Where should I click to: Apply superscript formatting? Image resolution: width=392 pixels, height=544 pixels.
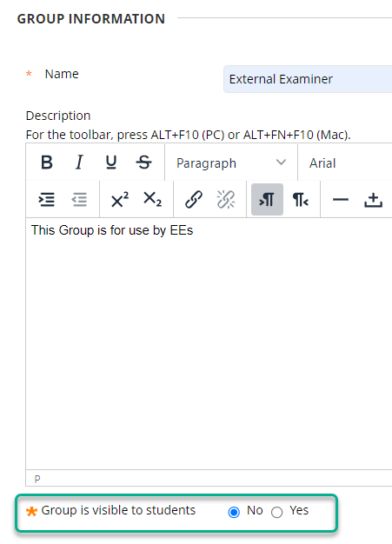[x=120, y=200]
